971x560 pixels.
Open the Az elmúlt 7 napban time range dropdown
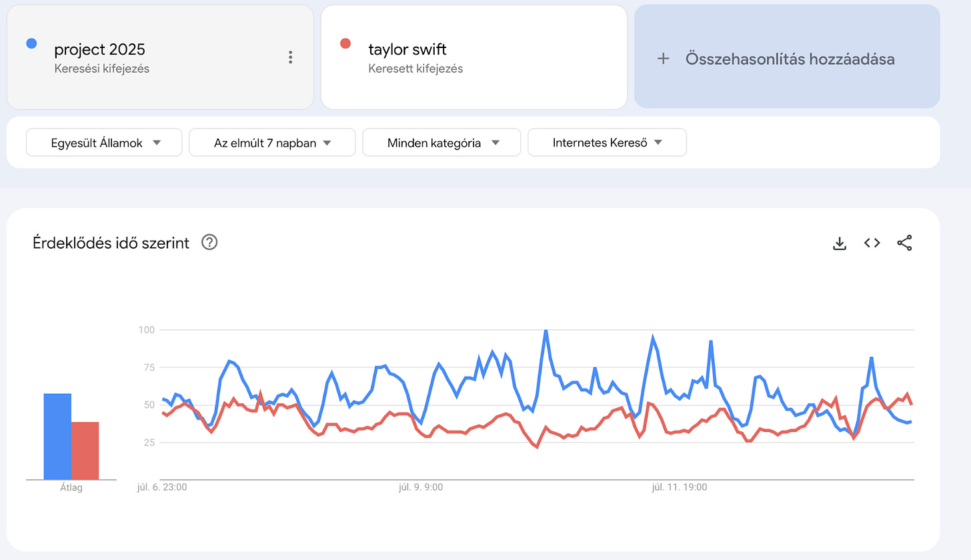(272, 143)
